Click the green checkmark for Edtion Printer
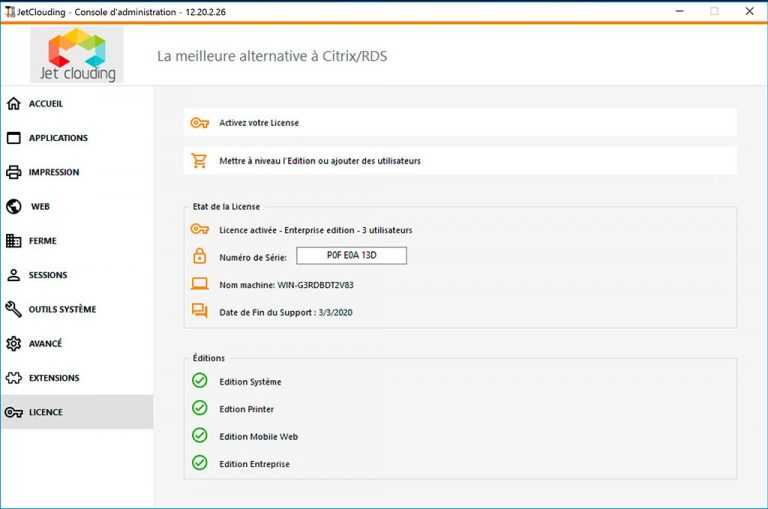The height and width of the screenshot is (509, 768). [199, 408]
